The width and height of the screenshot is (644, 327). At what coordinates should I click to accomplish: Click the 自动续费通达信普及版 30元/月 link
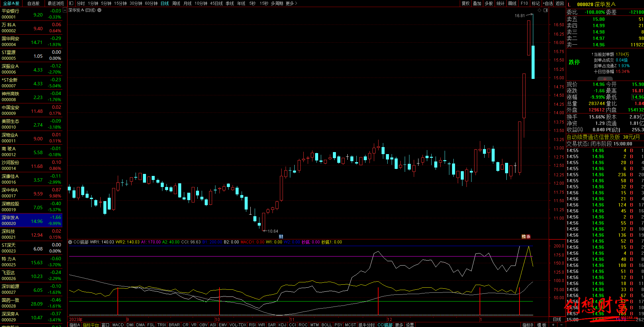pyautogui.click(x=603, y=137)
